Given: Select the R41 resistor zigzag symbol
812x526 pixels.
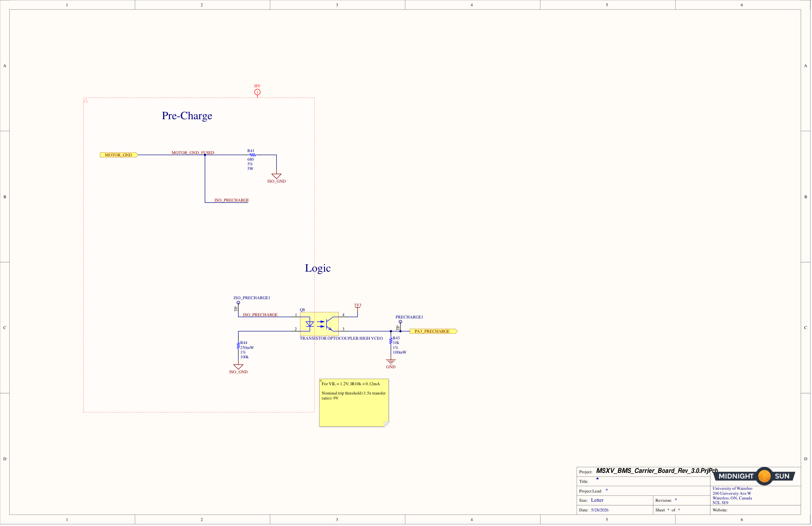Looking at the screenshot, I should pyautogui.click(x=253, y=155).
